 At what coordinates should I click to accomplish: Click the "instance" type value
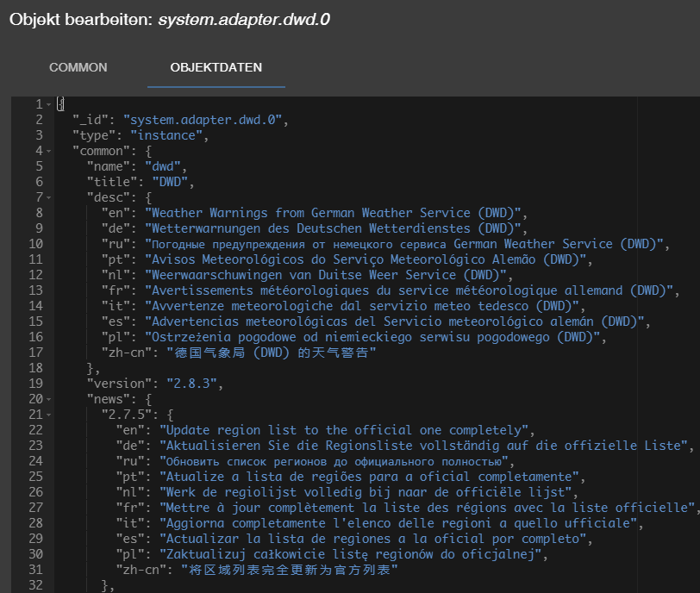point(166,135)
